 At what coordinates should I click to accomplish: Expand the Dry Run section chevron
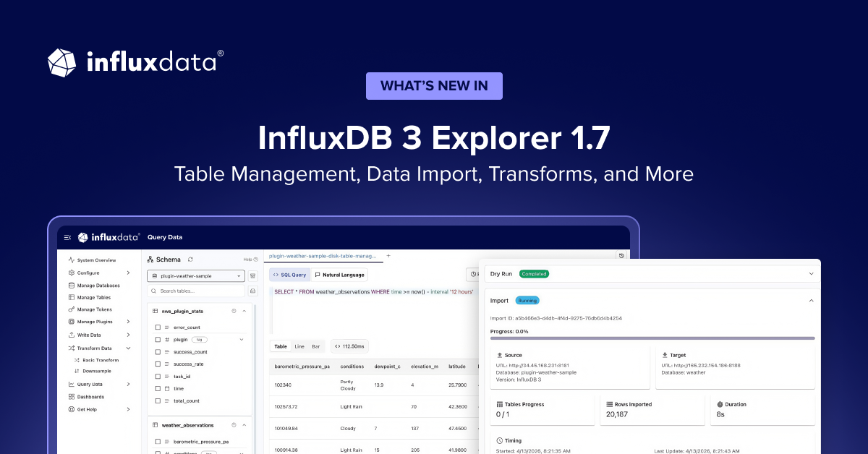(811, 274)
